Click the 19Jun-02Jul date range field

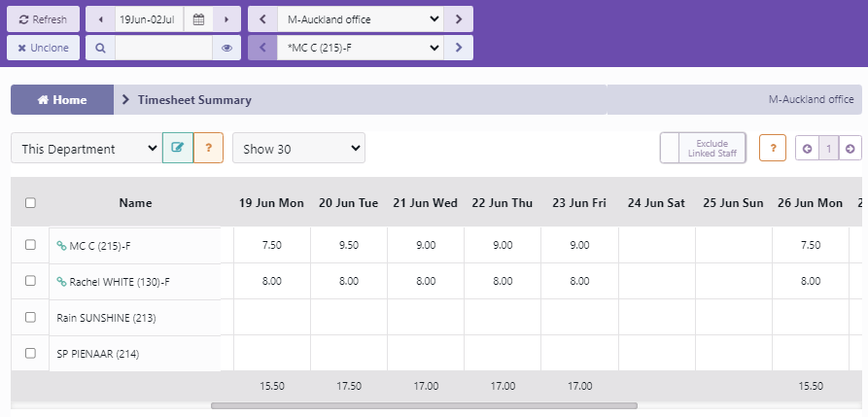pos(150,19)
